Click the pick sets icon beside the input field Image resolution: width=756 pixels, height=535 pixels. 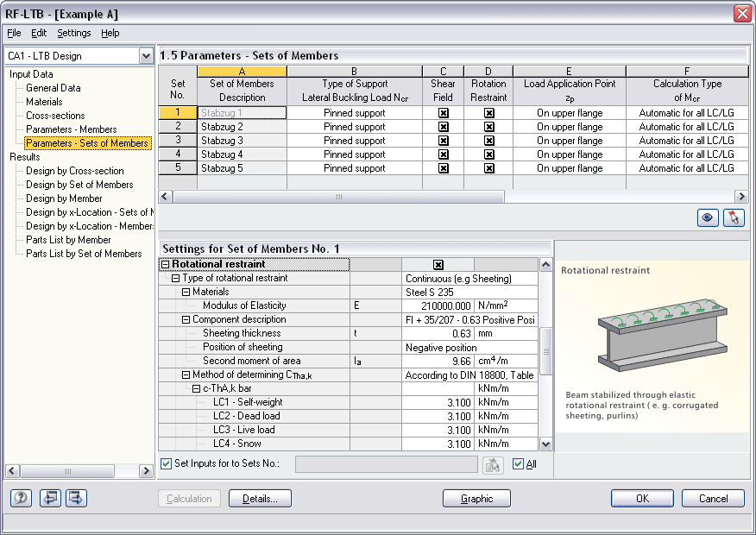(x=493, y=465)
